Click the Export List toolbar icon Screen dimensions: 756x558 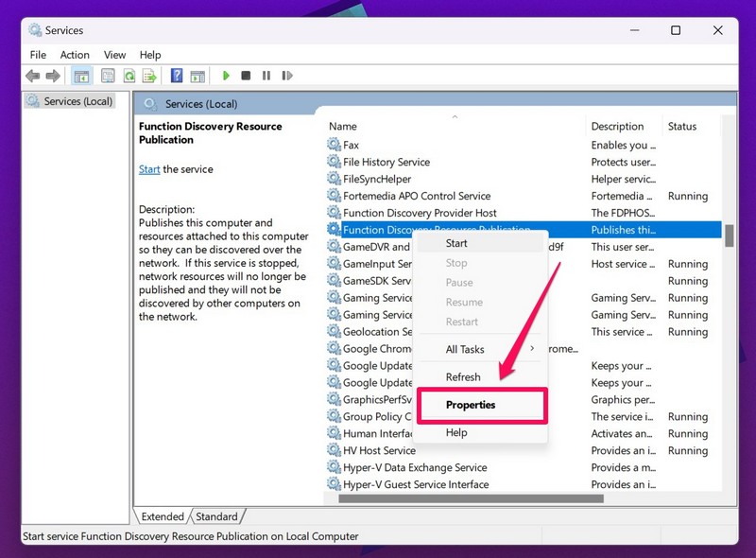coord(148,76)
